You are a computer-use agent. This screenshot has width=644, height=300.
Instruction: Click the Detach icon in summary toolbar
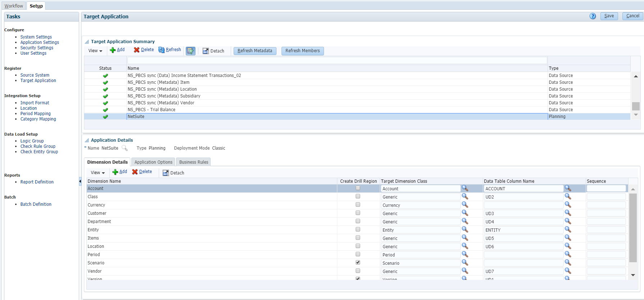(206, 51)
